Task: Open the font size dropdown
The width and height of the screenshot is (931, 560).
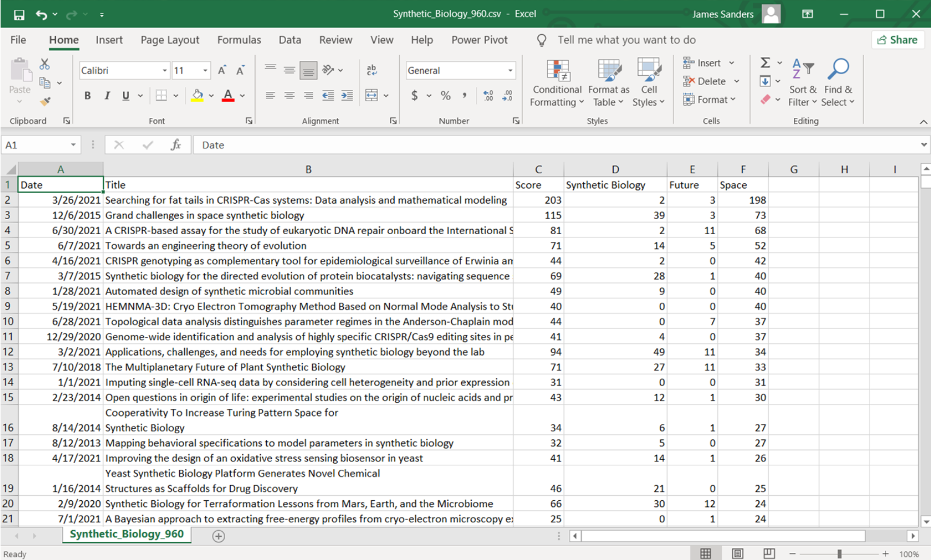Action: coord(205,70)
